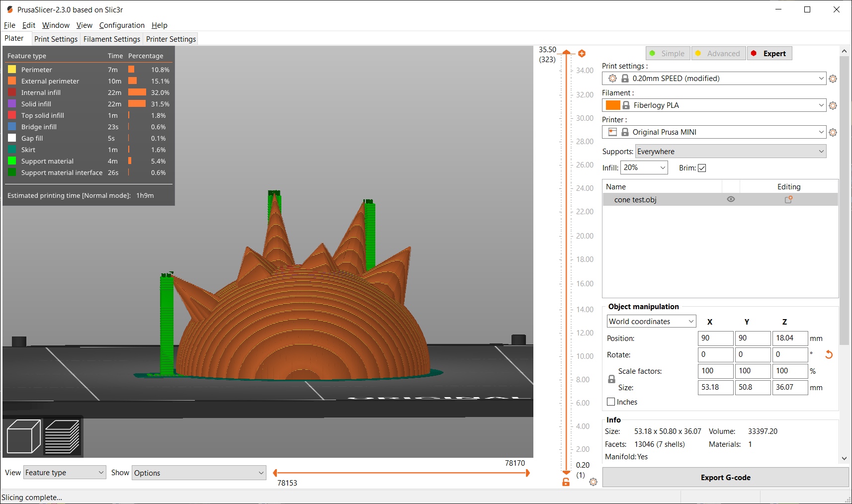Image resolution: width=852 pixels, height=504 pixels.
Task: Click the Position Z input field
Action: (790, 338)
